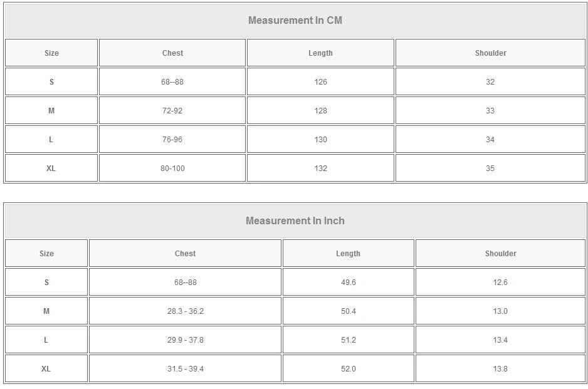Select the 72-92 chest cell

pos(172,111)
